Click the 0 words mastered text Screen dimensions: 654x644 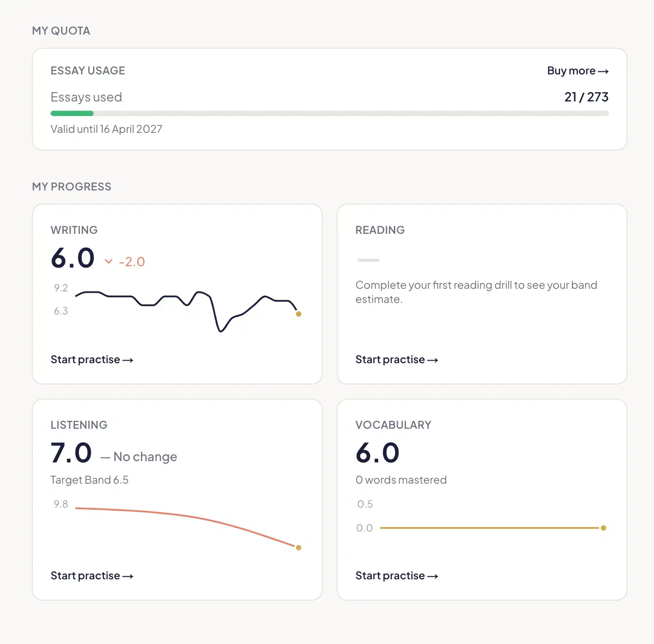pyautogui.click(x=401, y=480)
